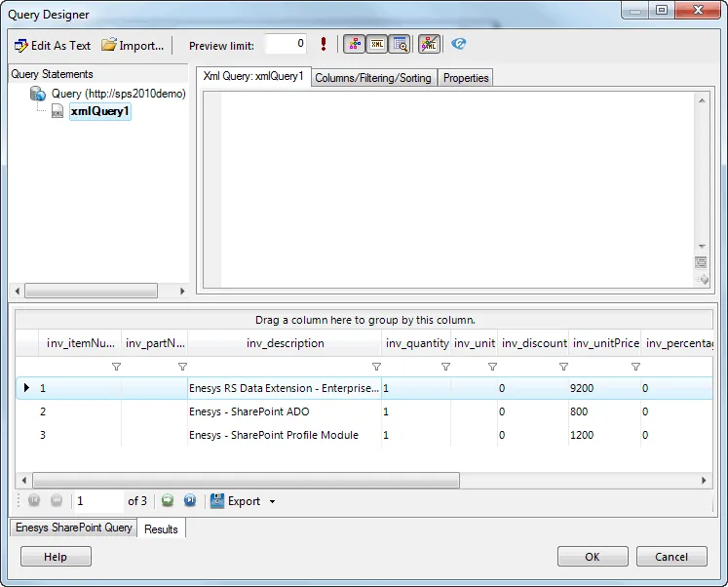This screenshot has width=728, height=587.
Task: Toggle the results grid preview toolbar button
Action: click(400, 44)
